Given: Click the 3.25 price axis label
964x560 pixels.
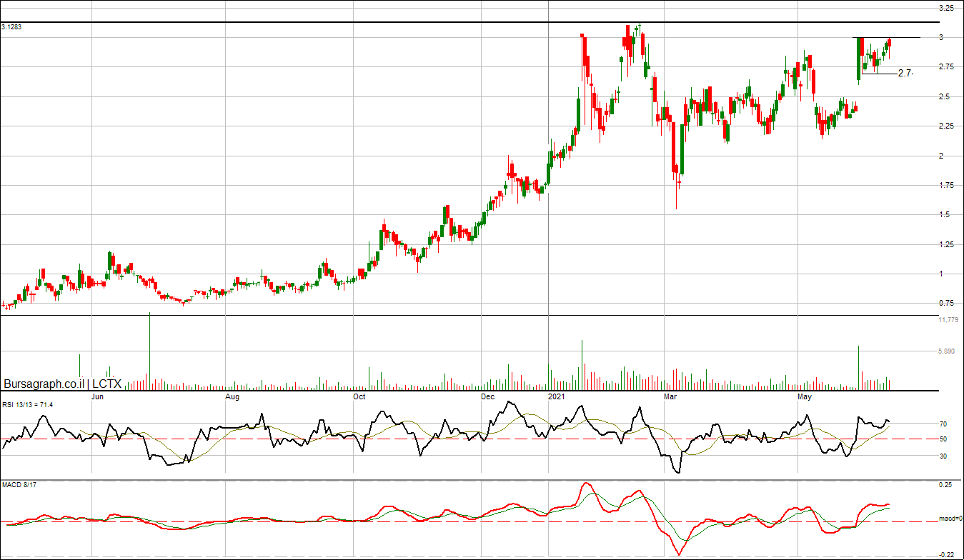Looking at the screenshot, I should pyautogui.click(x=946, y=8).
